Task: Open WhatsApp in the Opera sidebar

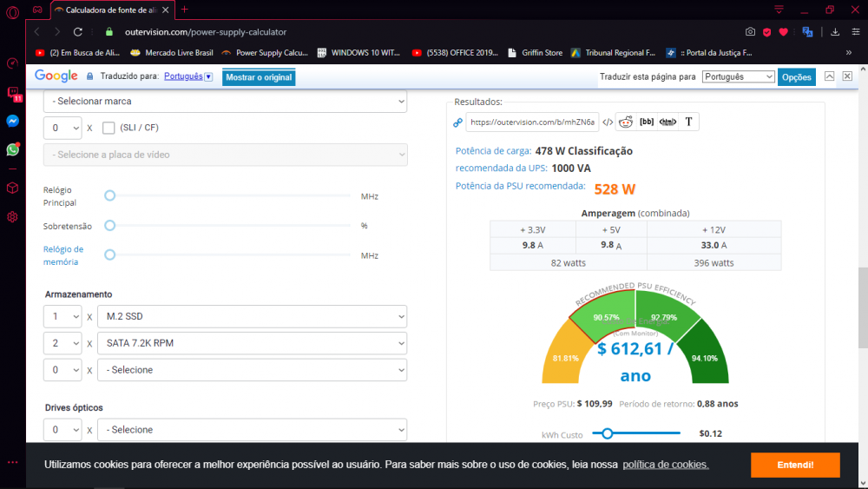Action: pyautogui.click(x=13, y=149)
